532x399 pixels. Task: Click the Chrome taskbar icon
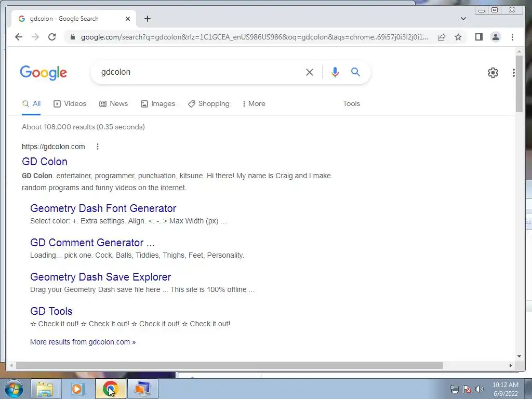[x=110, y=389]
